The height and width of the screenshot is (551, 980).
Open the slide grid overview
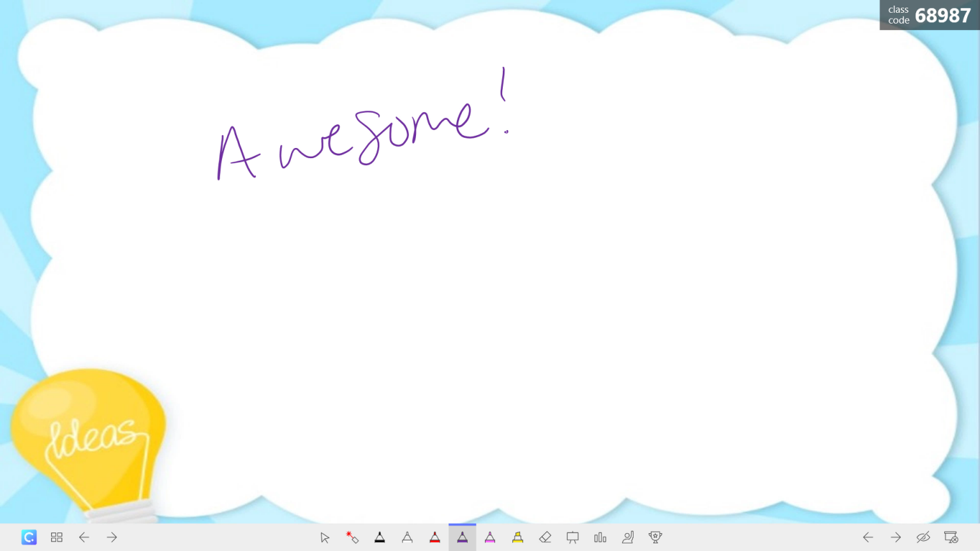tap(57, 538)
